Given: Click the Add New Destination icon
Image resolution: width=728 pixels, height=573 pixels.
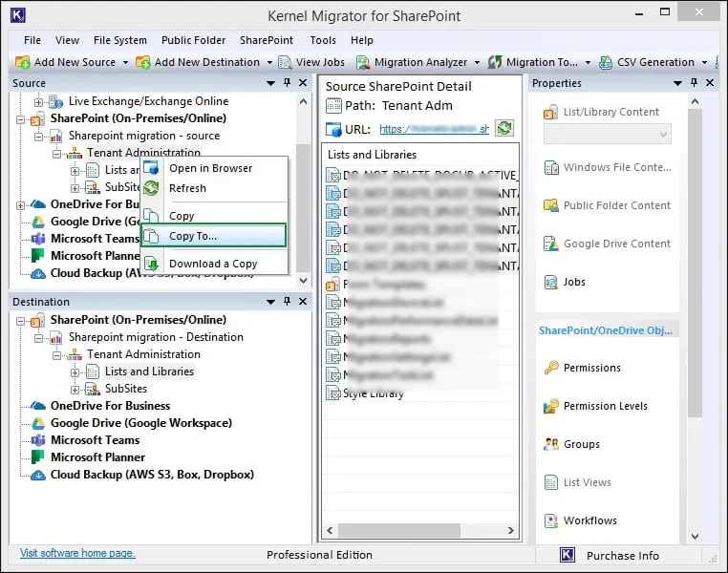Looking at the screenshot, I should [x=143, y=62].
